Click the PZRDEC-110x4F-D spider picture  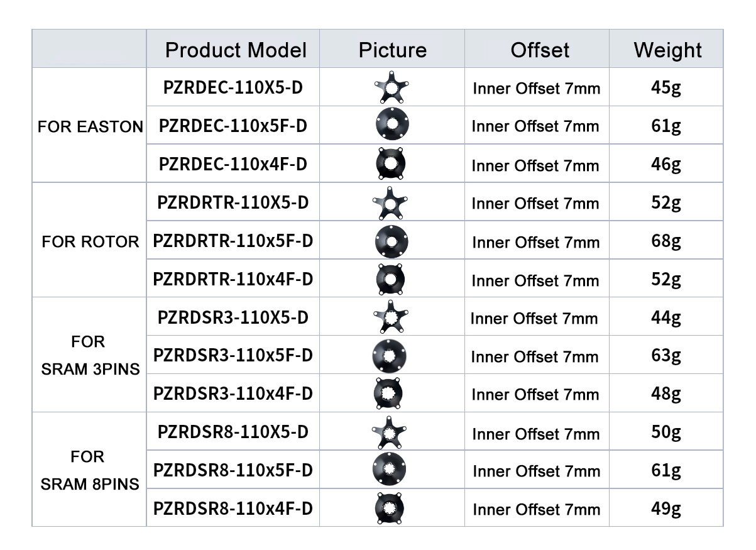pyautogui.click(x=390, y=164)
